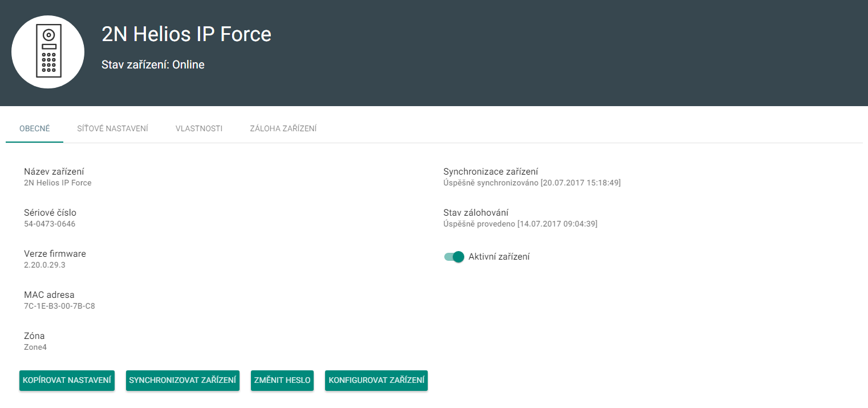Image resolution: width=868 pixels, height=408 pixels.
Task: Click the MAC adresa label
Action: [49, 295]
